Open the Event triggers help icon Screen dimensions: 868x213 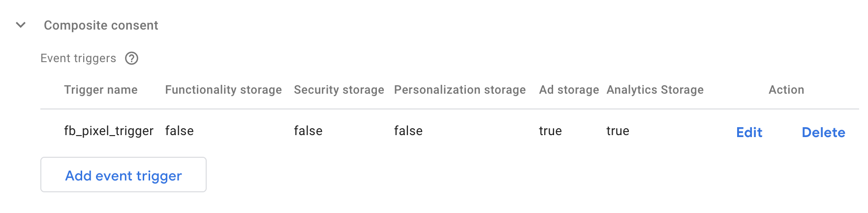pyautogui.click(x=131, y=58)
